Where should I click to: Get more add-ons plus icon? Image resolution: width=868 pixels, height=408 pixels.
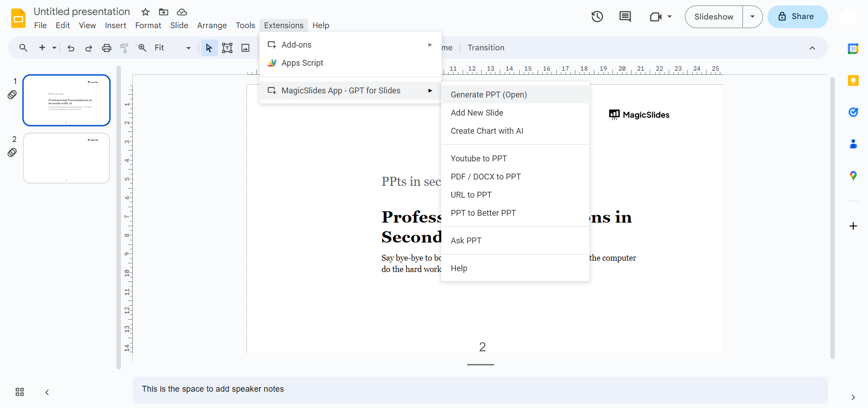(x=853, y=226)
